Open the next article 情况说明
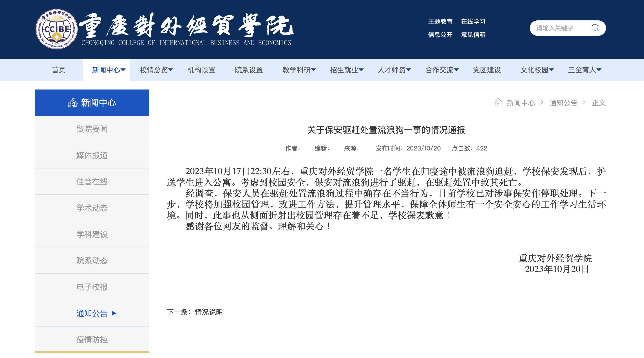Screen dimensions: 644x358 209,312
